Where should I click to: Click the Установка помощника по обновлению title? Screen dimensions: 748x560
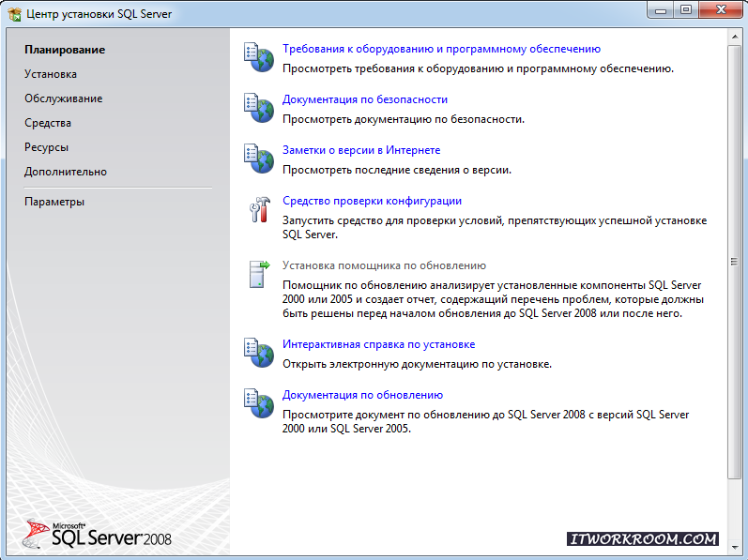[384, 265]
